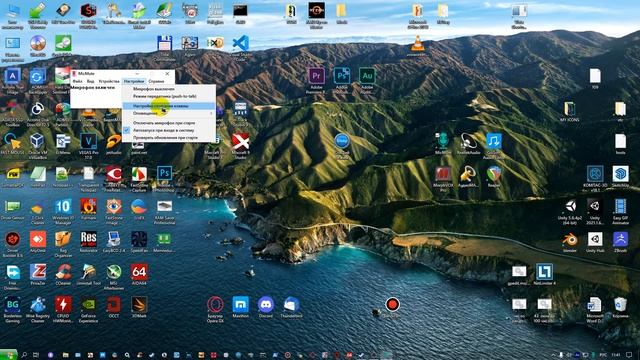This screenshot has width=640, height=360.
Task: Launch GeForce Experience shortcut
Action: click(x=89, y=304)
